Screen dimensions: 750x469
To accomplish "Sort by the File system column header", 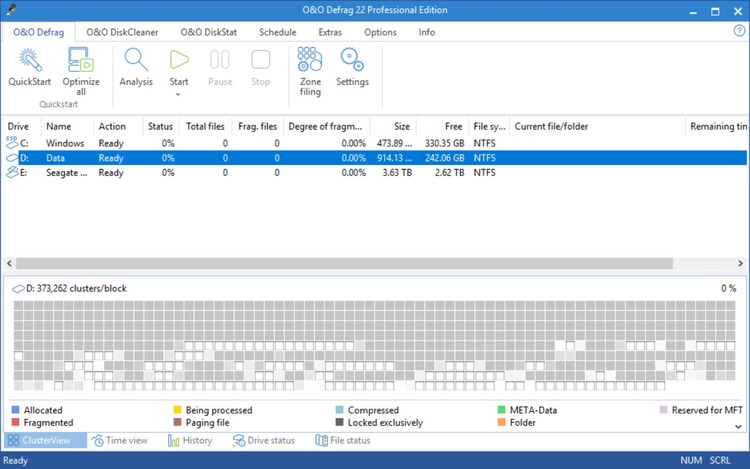I will 489,126.
